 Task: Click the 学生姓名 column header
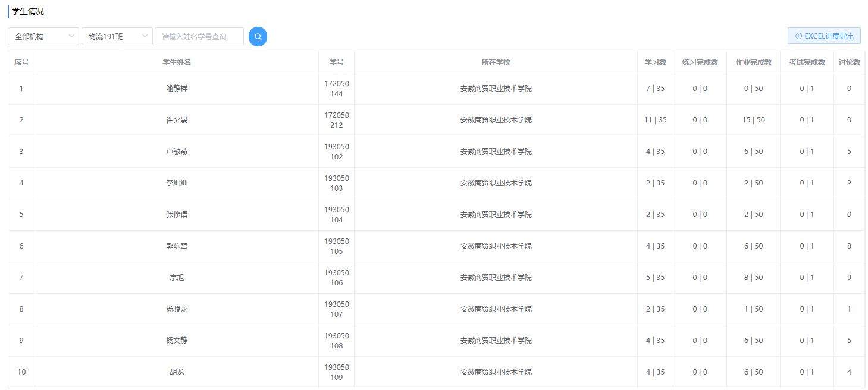click(177, 62)
